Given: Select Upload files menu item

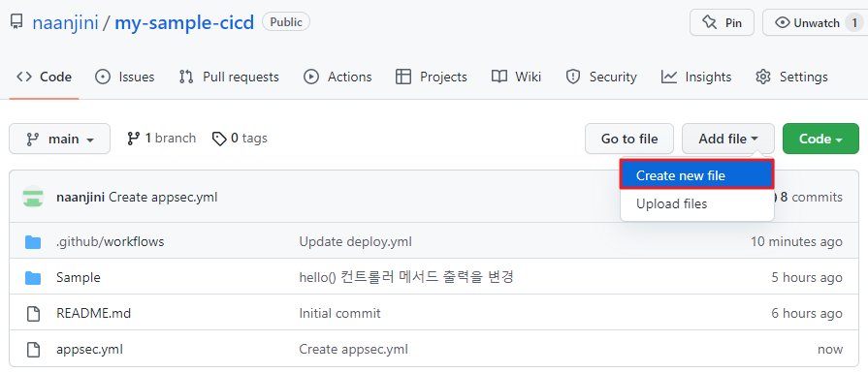Looking at the screenshot, I should click(x=697, y=203).
